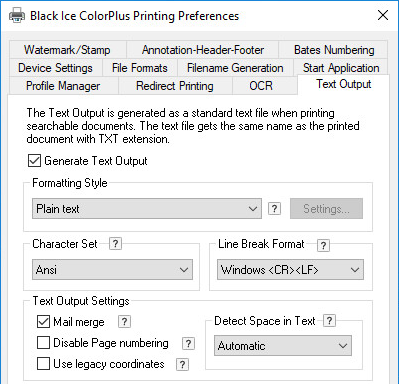Click the Detect Space in Text help icon
The image size is (399, 384).
tap(329, 321)
